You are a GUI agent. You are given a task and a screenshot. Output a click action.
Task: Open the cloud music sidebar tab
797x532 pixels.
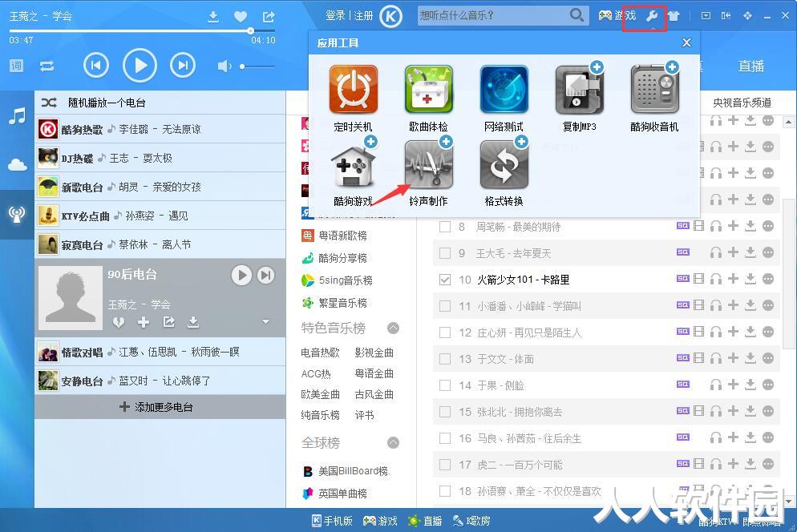18,165
